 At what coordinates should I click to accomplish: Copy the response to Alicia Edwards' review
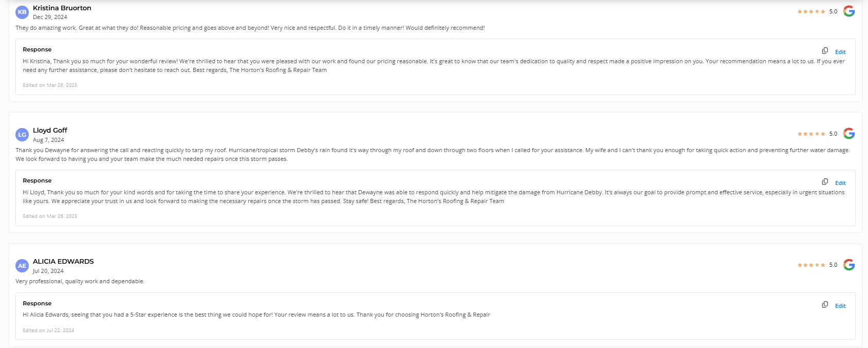click(x=825, y=305)
